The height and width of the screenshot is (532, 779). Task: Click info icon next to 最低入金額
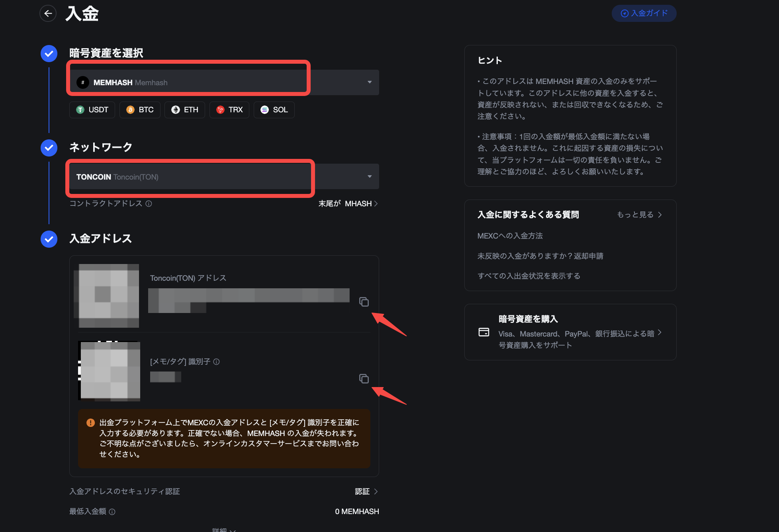pyautogui.click(x=112, y=512)
